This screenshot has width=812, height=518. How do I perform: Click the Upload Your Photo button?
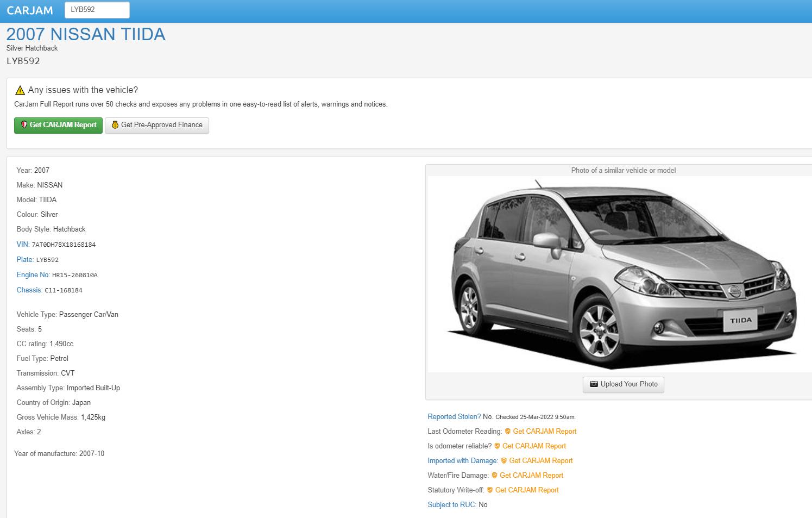click(624, 384)
